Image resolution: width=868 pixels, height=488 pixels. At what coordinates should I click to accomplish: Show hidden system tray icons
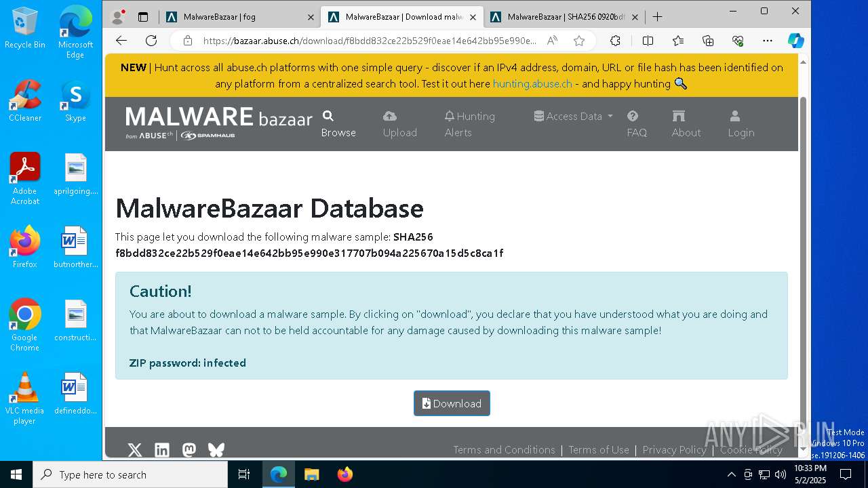click(731, 474)
